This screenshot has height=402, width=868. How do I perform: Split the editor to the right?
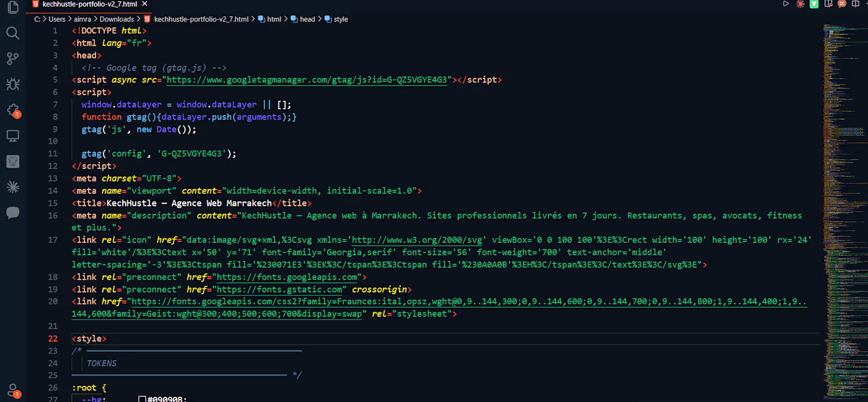point(856,3)
